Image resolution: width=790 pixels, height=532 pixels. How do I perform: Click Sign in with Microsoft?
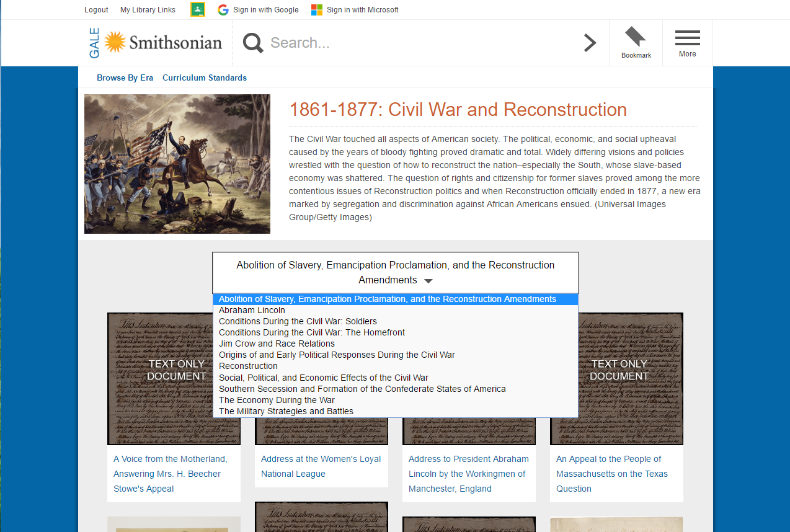click(x=363, y=10)
